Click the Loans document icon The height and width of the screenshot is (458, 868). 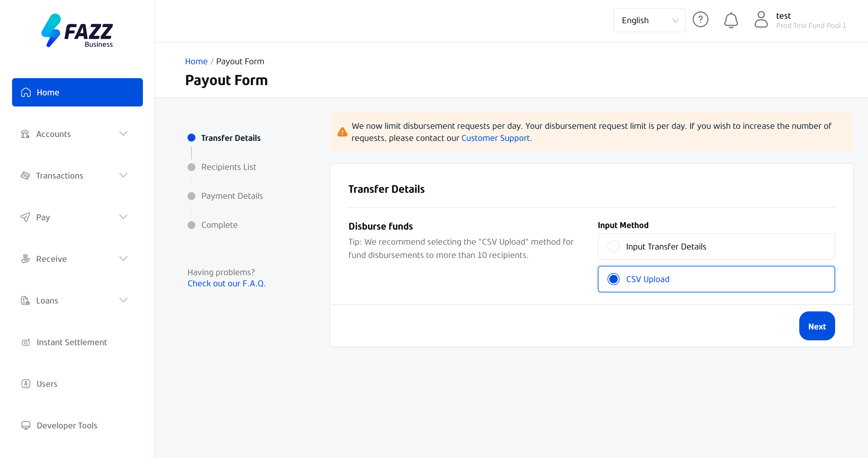pyautogui.click(x=25, y=300)
